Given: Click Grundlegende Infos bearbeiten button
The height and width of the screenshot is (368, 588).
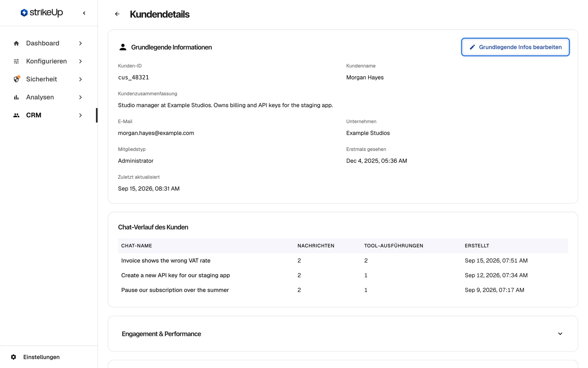Looking at the screenshot, I should [515, 47].
